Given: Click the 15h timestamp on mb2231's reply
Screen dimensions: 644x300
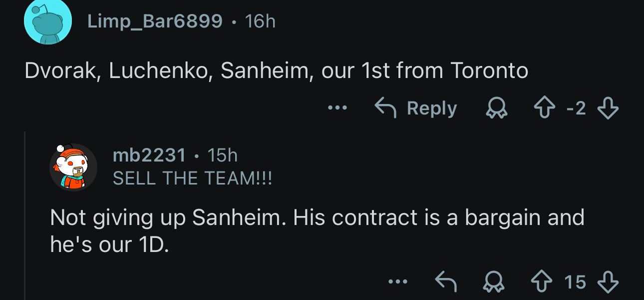Looking at the screenshot, I should point(222,155).
